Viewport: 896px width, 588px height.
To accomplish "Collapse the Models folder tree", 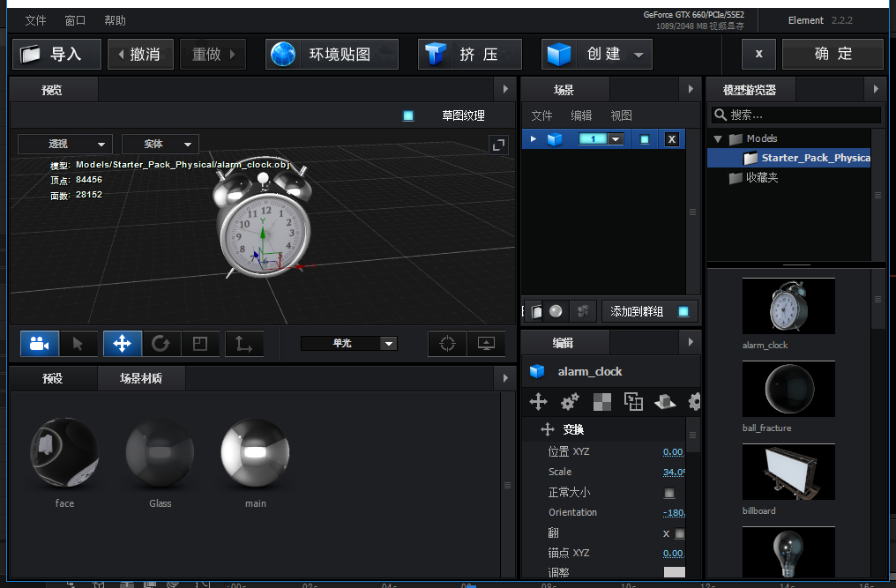I will [x=717, y=138].
